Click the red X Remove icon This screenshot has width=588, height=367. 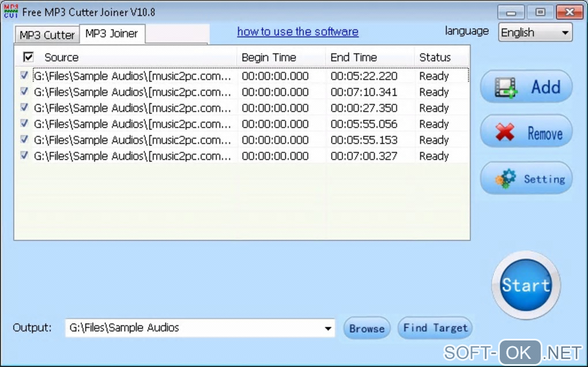(505, 132)
